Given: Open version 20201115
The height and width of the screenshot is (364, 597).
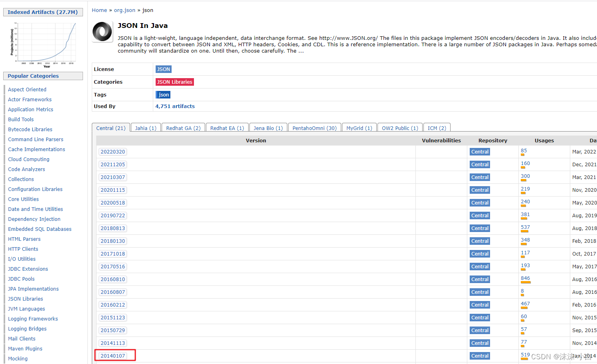Looking at the screenshot, I should pyautogui.click(x=113, y=190).
